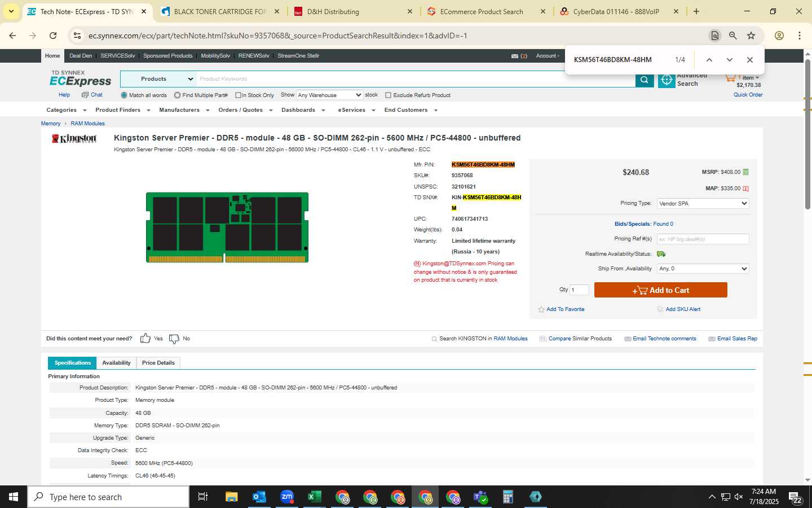Click Email Sales Rep link
The image size is (812, 508).
point(737,339)
